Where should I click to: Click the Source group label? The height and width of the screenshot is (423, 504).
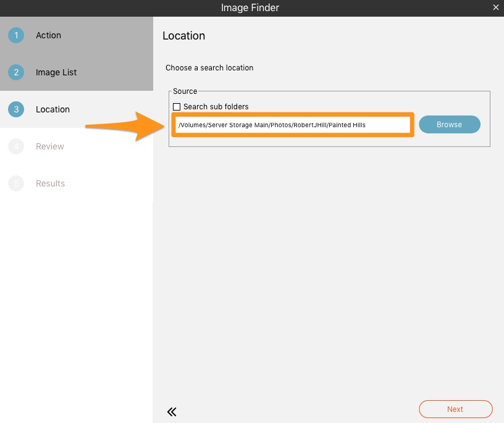point(185,91)
